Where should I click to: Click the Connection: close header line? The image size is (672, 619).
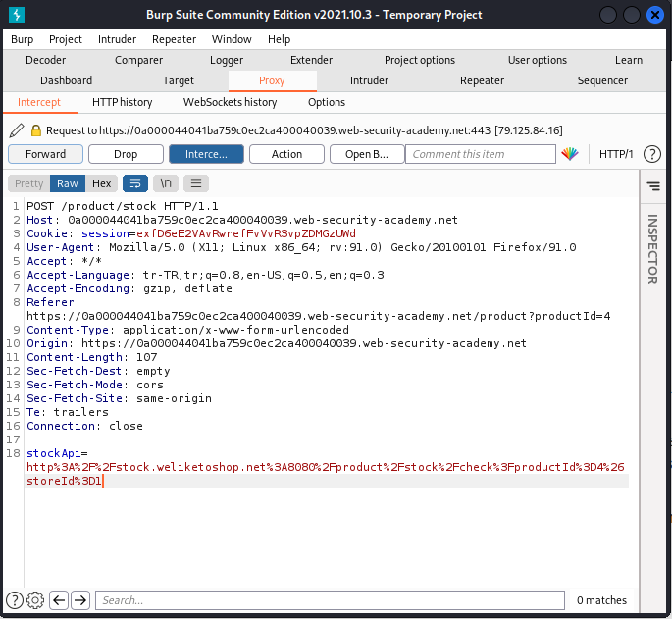click(84, 426)
